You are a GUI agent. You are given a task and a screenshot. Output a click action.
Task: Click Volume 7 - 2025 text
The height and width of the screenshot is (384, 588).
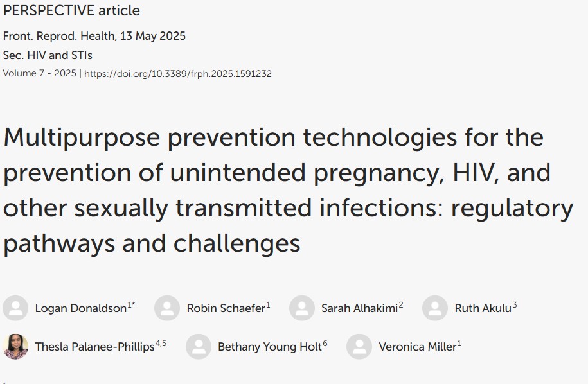pyautogui.click(x=39, y=73)
